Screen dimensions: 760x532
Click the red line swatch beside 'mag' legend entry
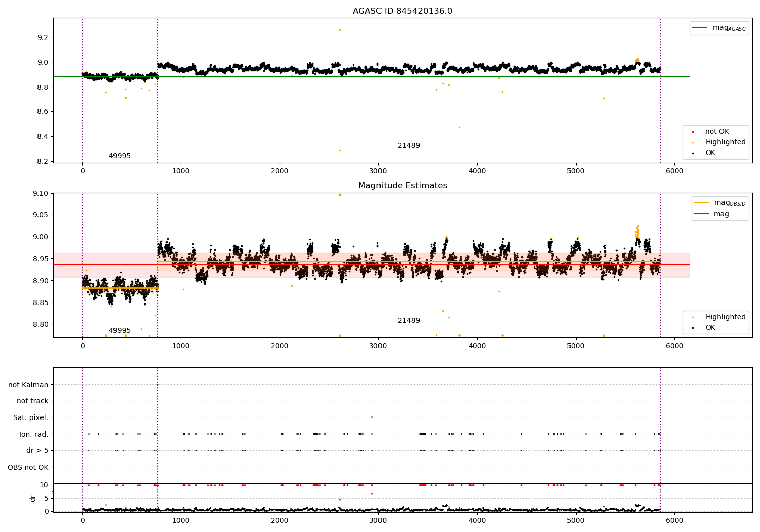coord(702,214)
